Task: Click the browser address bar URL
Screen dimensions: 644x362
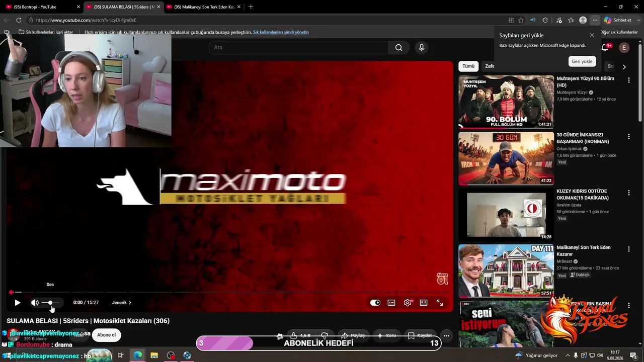Action: (86, 20)
